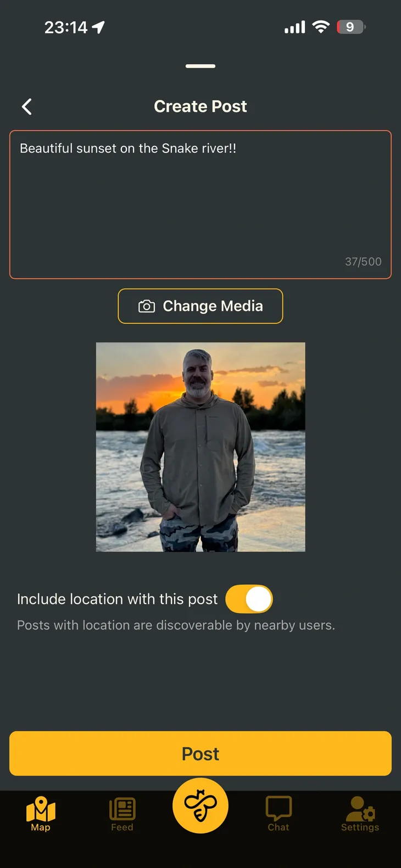Screen dimensions: 401x868
Task: Focus the post caption text field
Action: 200,205
